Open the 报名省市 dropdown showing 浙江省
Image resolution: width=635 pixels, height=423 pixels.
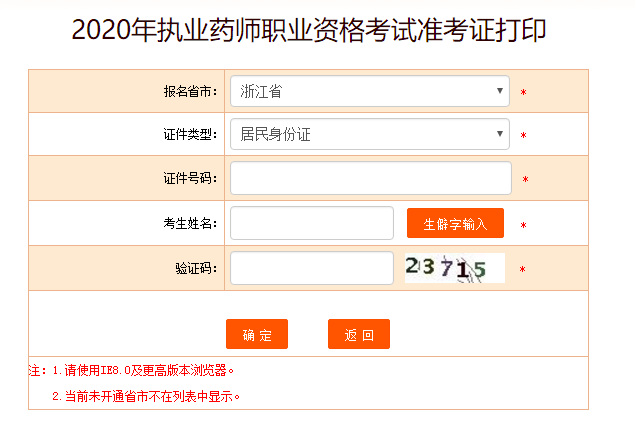coord(370,91)
